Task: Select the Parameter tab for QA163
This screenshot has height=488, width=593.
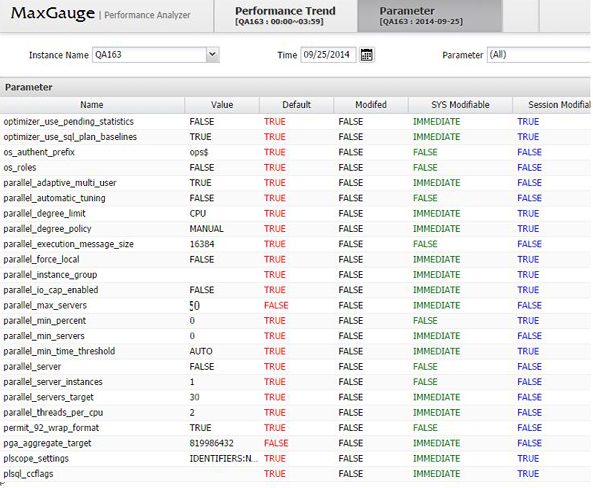Action: coord(430,16)
